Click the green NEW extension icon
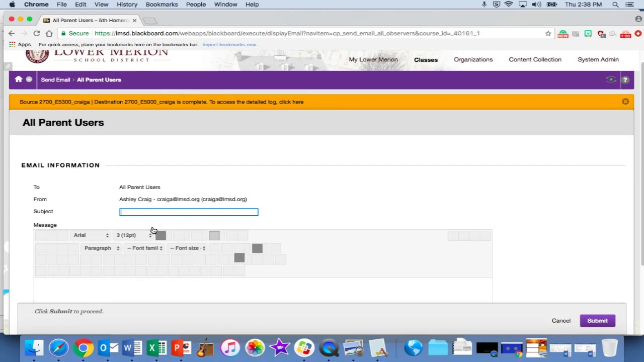Viewport: 644px width, 362px height. point(562,34)
